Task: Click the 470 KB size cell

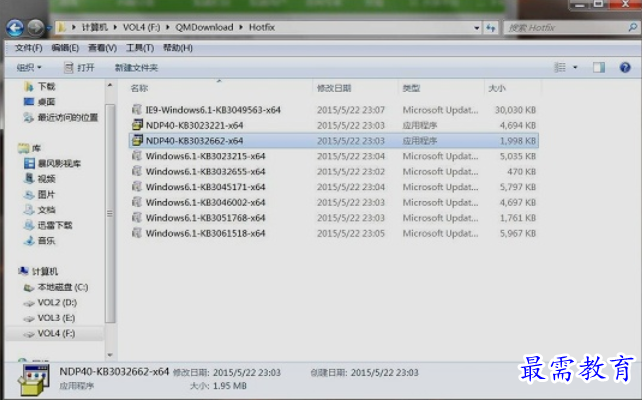Action: click(x=522, y=171)
